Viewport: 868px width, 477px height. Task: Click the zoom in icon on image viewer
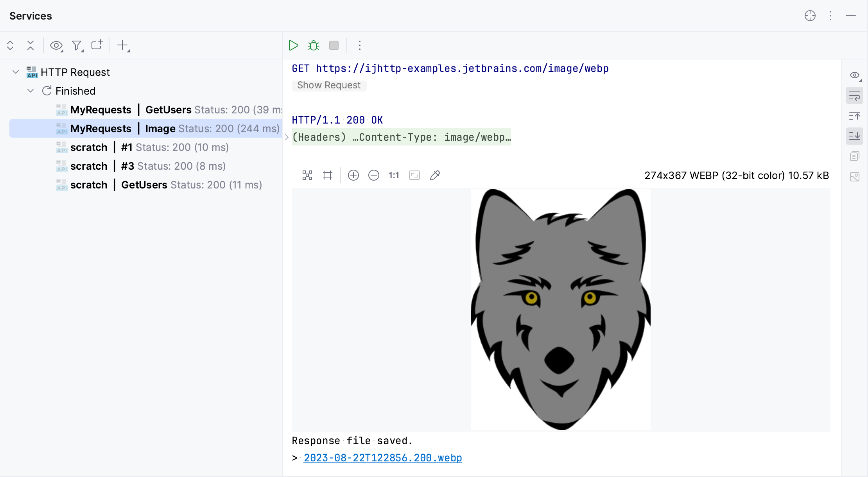[353, 174]
